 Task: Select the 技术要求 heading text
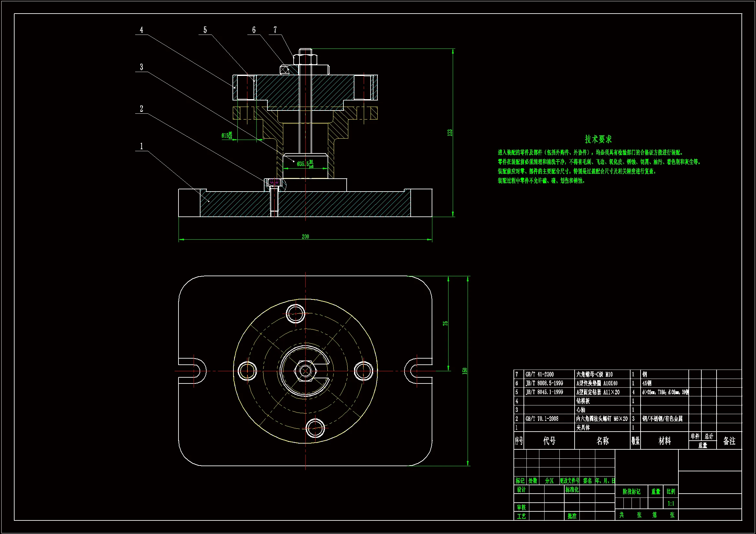[x=598, y=139]
